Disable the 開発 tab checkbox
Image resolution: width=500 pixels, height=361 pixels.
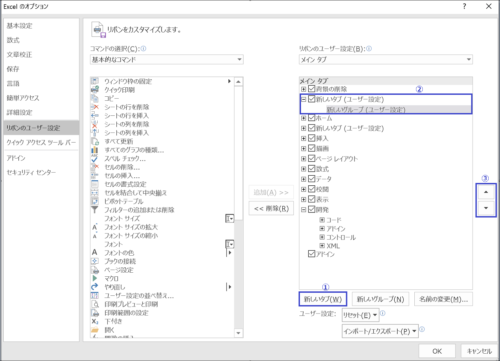[312, 209]
